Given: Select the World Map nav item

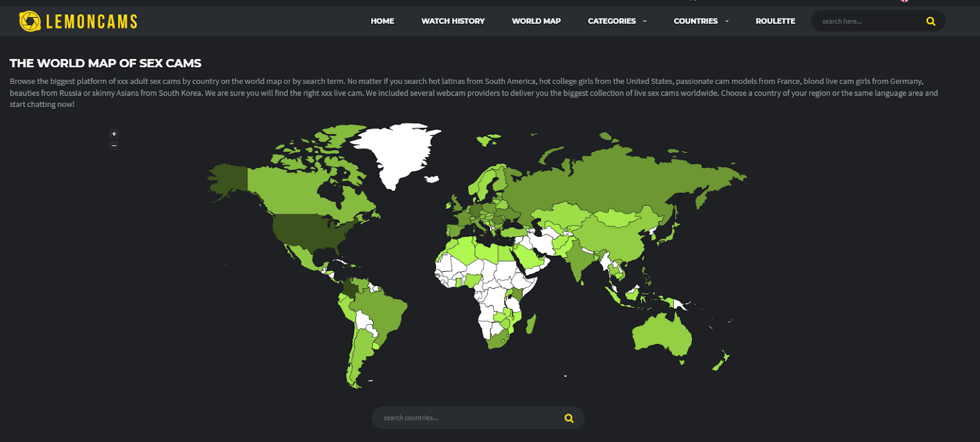Looking at the screenshot, I should click(536, 21).
